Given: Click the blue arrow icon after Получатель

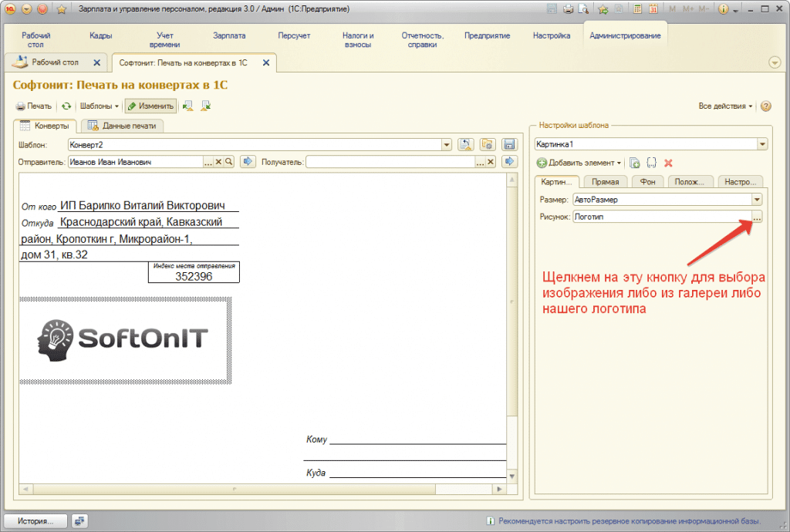Looking at the screenshot, I should click(509, 162).
